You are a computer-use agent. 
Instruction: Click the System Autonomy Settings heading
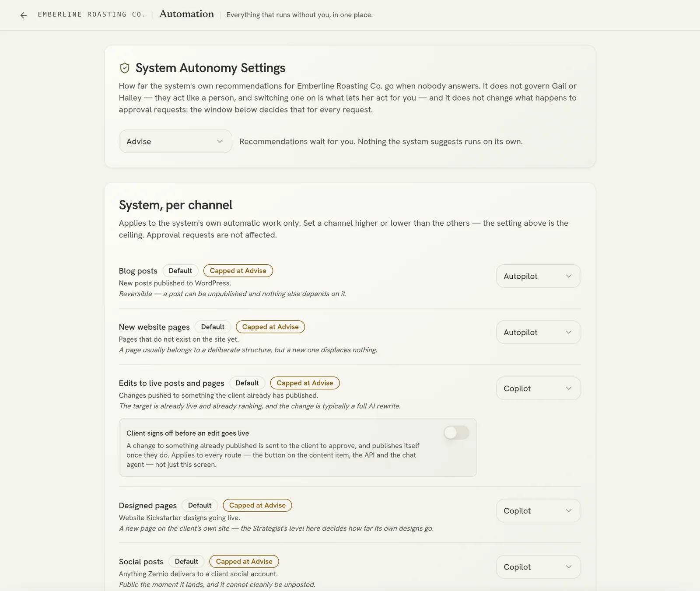(x=210, y=68)
